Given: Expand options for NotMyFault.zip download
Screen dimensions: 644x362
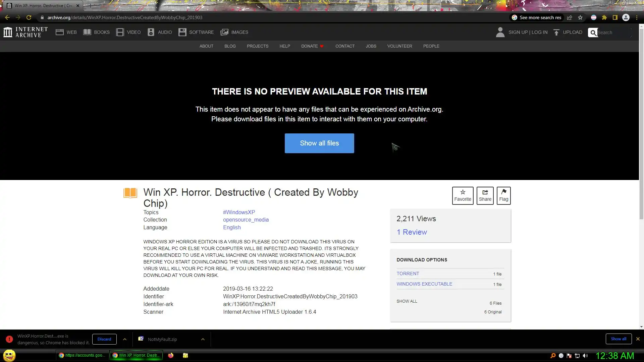Looking at the screenshot, I should pos(203,339).
